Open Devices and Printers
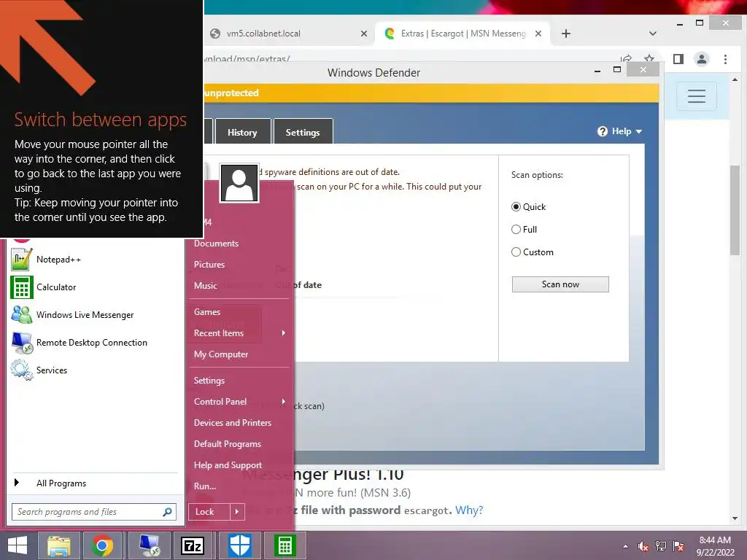Viewport: 747px width, 560px height. point(233,423)
